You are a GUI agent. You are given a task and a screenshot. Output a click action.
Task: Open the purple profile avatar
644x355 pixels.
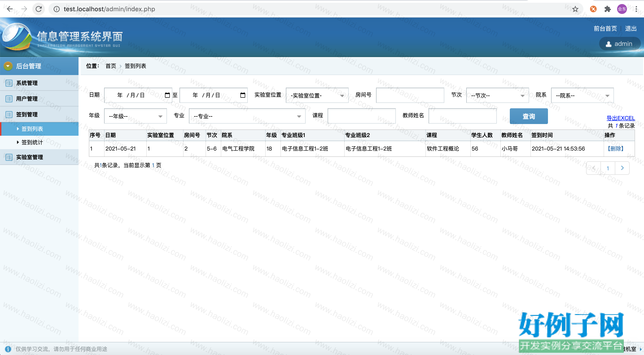click(622, 9)
